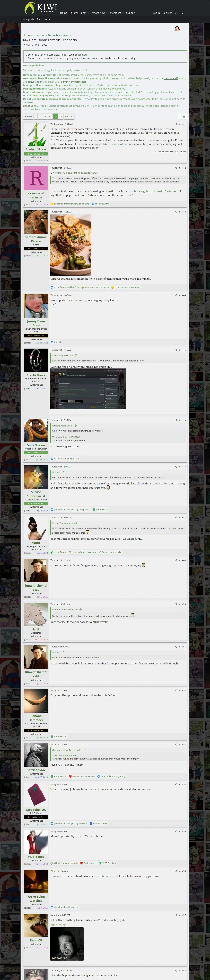Click 'here' tech issues report link

pyautogui.click(x=85, y=55)
